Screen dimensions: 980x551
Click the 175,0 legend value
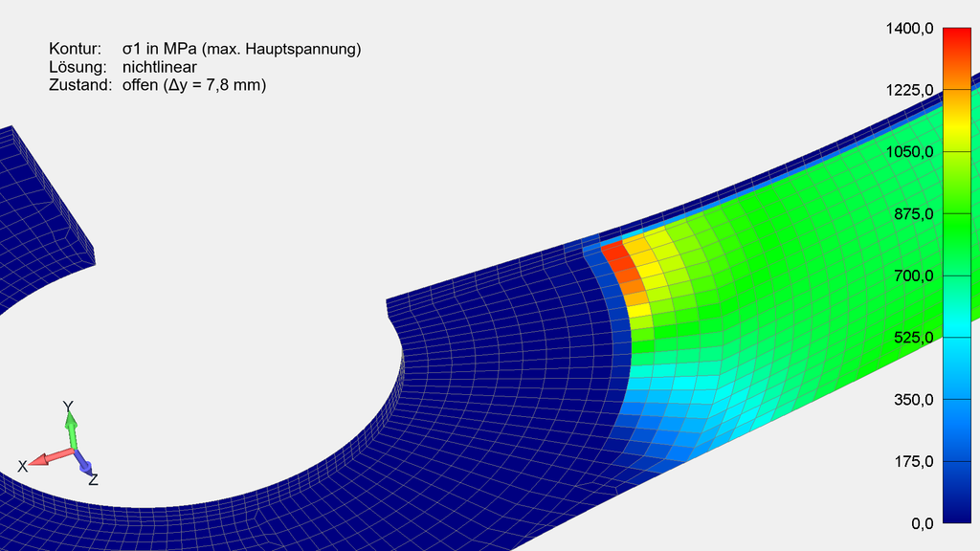click(913, 461)
